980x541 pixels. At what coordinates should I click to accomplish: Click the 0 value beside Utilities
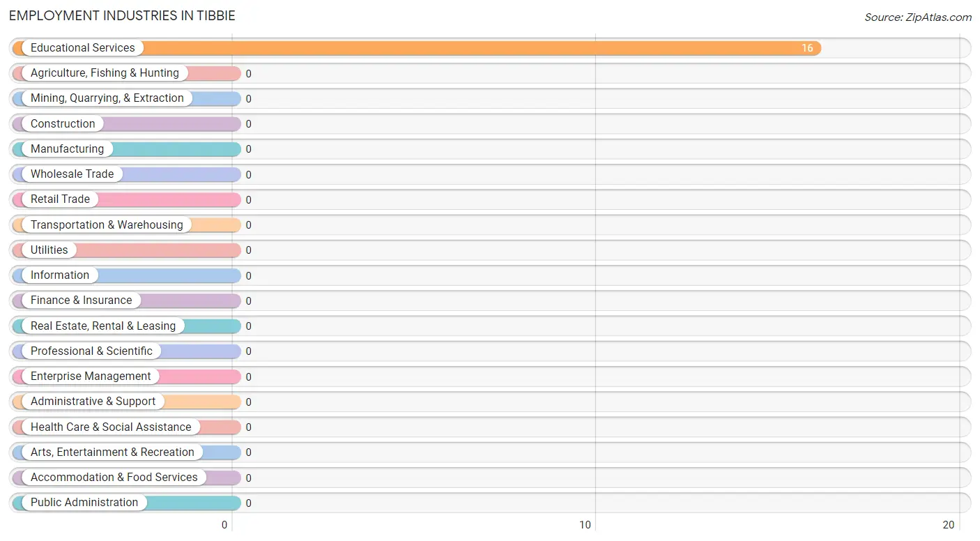click(x=248, y=250)
